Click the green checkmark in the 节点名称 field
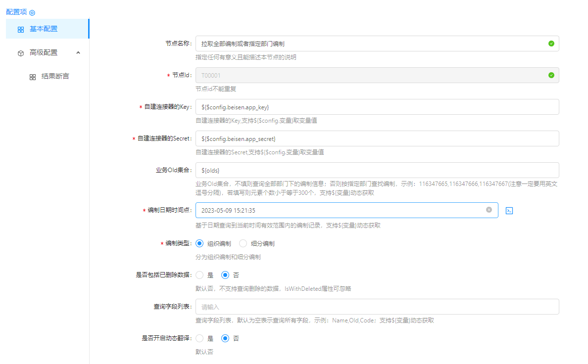Screen dimensions: 588x364 [551, 44]
